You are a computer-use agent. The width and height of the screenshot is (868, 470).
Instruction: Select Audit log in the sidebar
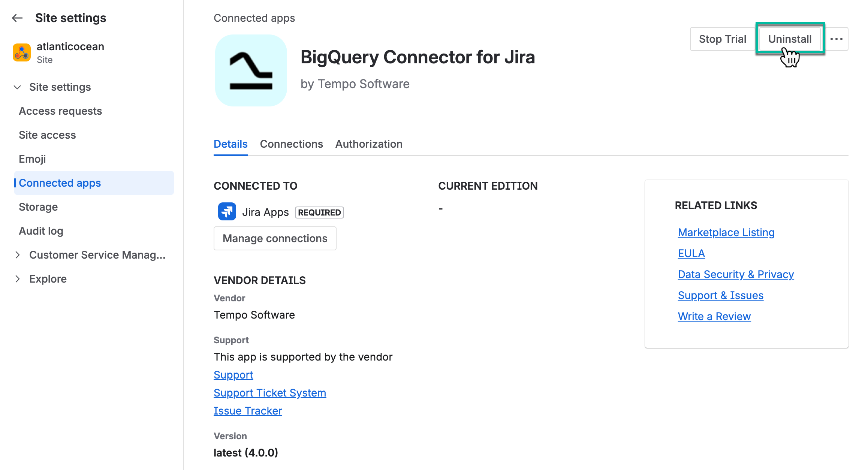(x=41, y=231)
